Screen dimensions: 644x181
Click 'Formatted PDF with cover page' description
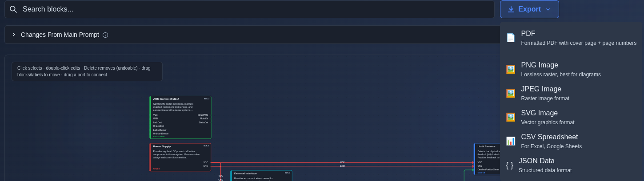[x=579, y=43]
